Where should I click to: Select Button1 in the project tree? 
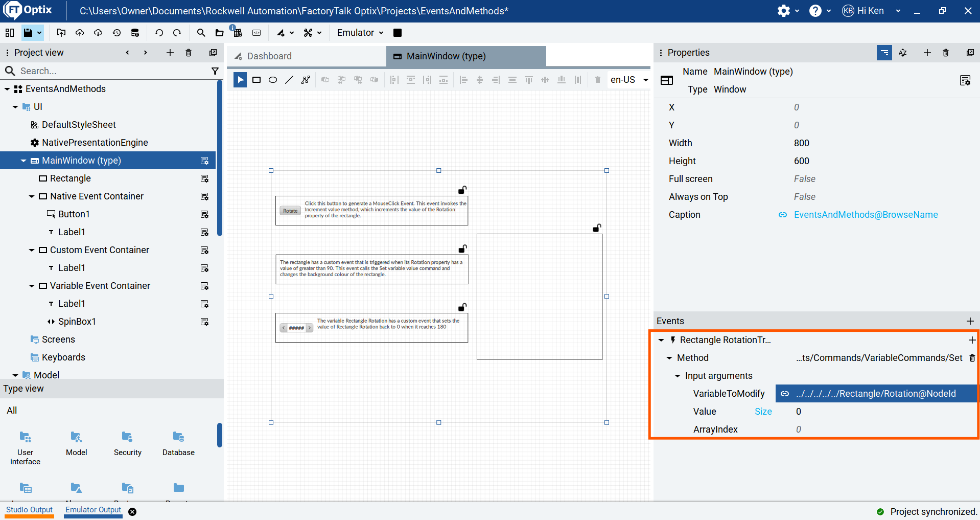(74, 214)
